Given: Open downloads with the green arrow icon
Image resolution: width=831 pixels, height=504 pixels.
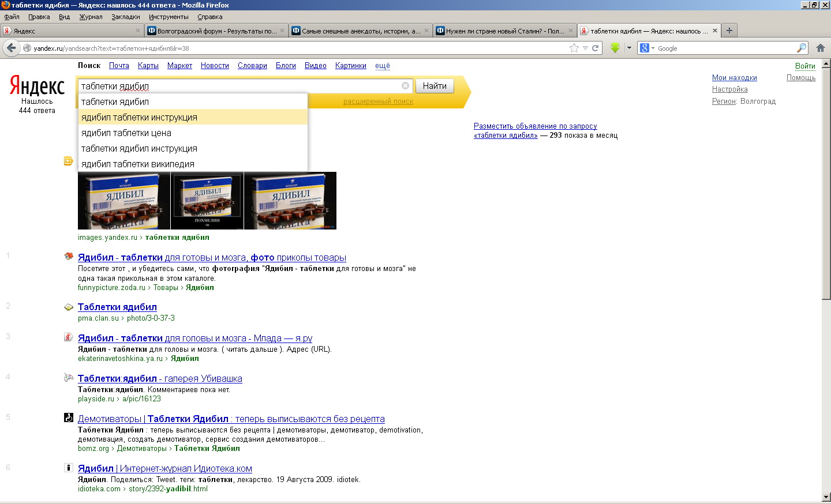Looking at the screenshot, I should pyautogui.click(x=615, y=48).
